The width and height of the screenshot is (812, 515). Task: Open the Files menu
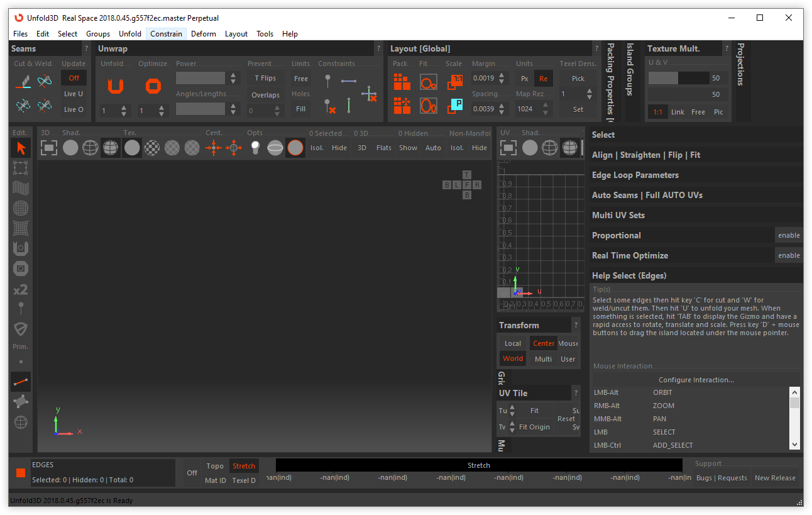(x=20, y=34)
